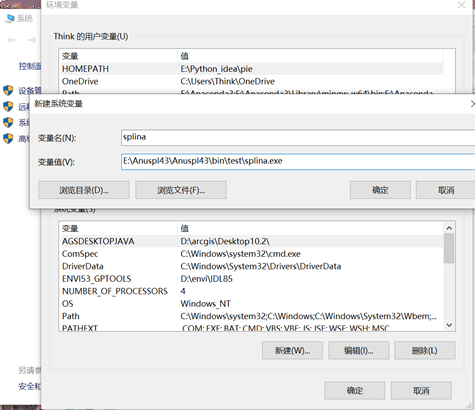Select the NUMBER_OF_PROCESSORS system variable row

(x=252, y=291)
